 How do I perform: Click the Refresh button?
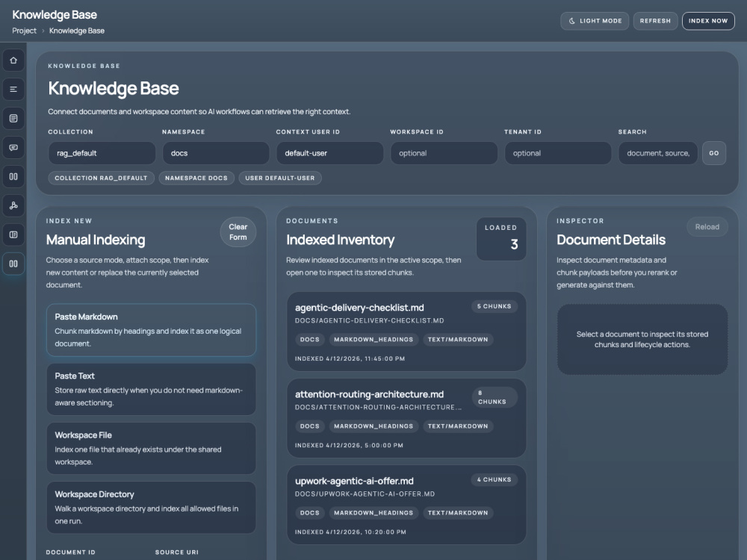tap(655, 21)
